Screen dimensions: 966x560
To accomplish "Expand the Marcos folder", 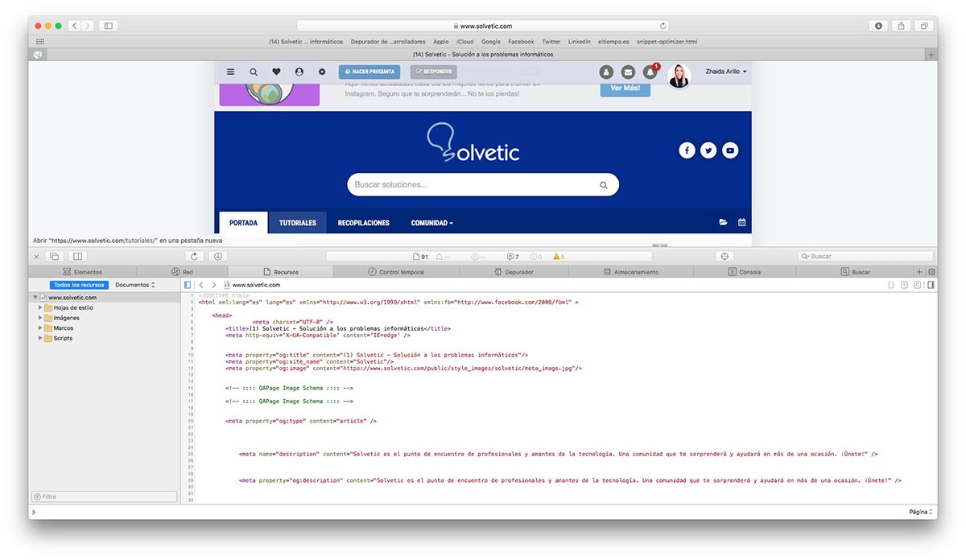I will 40,328.
